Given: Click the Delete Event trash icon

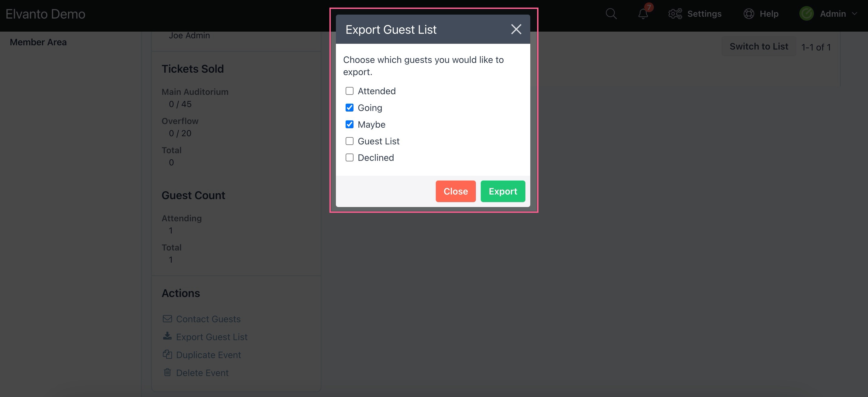Looking at the screenshot, I should coord(167,372).
